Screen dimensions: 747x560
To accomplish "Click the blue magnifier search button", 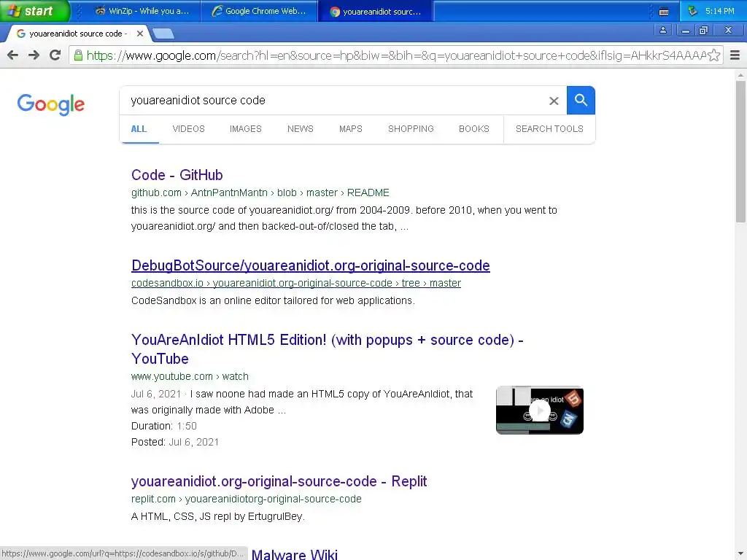I will (581, 101).
